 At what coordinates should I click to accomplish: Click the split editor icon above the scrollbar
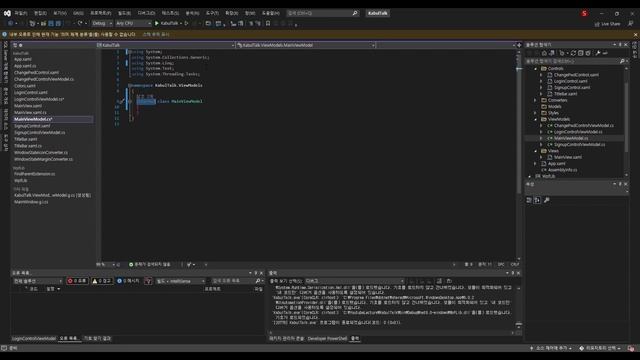(519, 45)
